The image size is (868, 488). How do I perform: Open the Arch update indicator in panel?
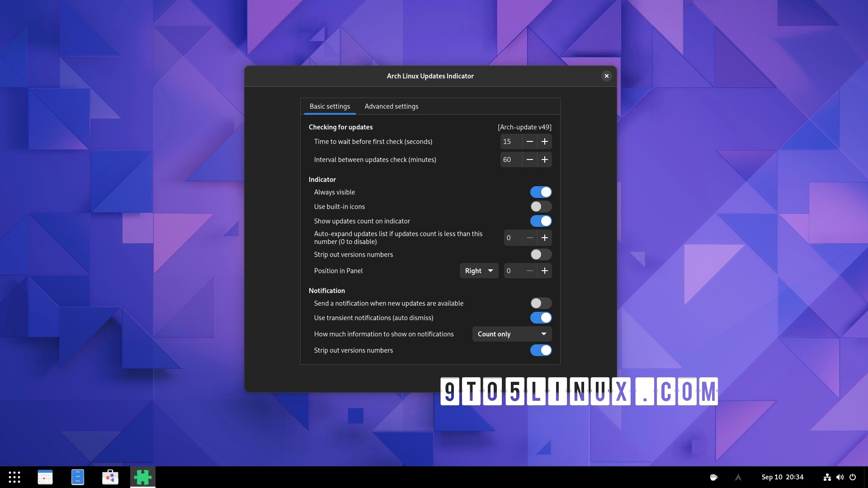(x=738, y=477)
